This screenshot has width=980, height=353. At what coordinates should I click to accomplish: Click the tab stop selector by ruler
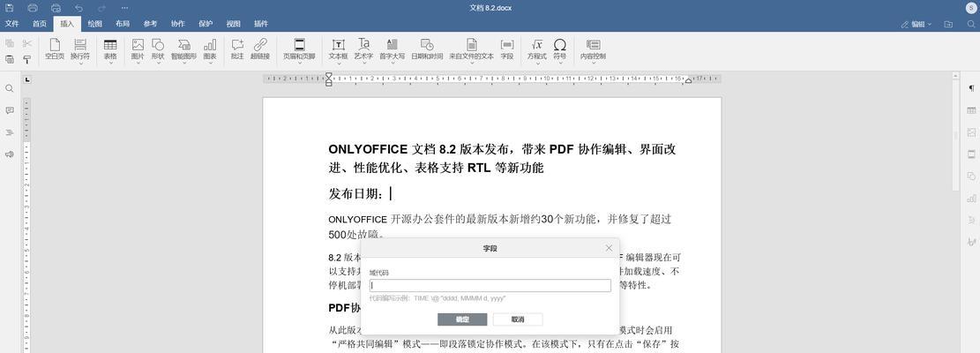coord(26,79)
